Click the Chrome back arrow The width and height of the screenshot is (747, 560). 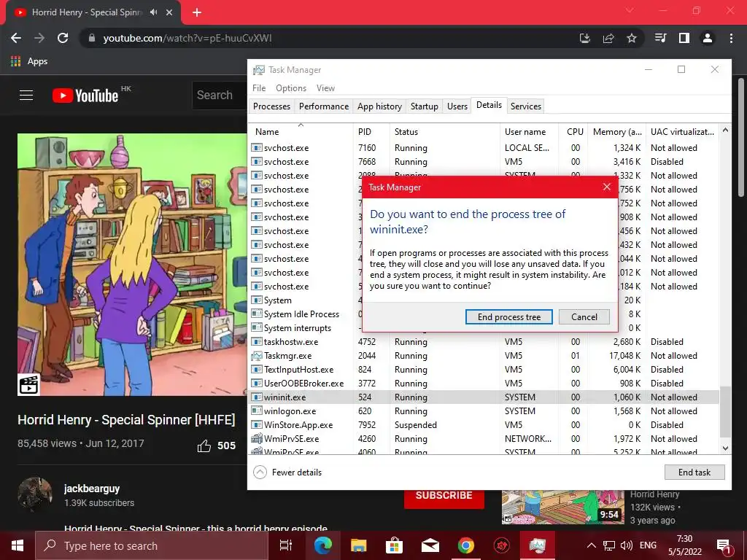(16, 38)
